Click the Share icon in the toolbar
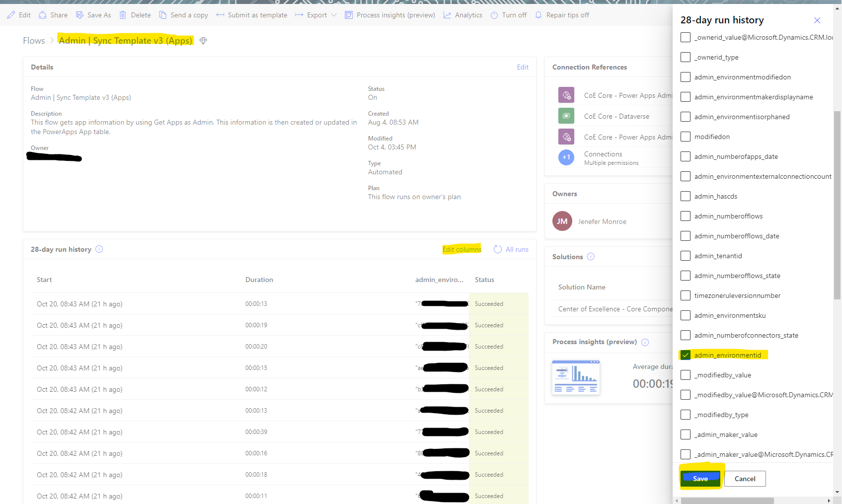This screenshot has height=504, width=842. [x=42, y=15]
